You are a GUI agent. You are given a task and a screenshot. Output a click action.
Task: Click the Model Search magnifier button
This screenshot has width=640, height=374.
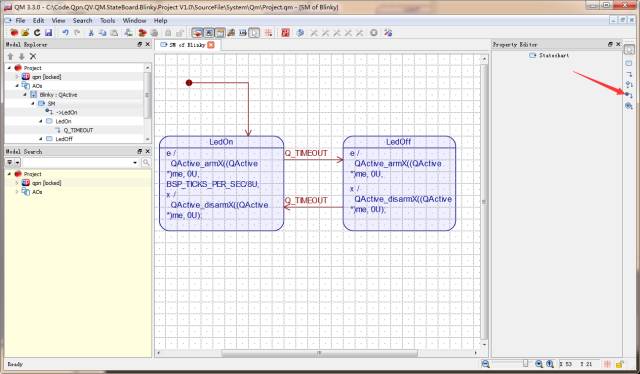146,163
